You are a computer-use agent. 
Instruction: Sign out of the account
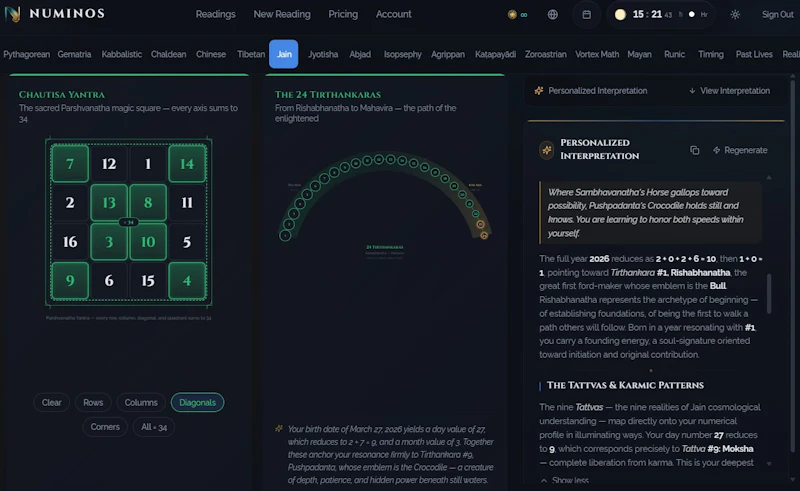click(x=778, y=15)
